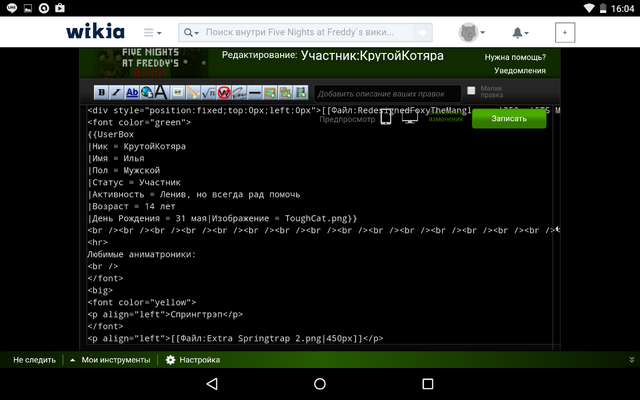Screen dimensions: 640x400
Task: Click the line '|Статус = Участник'
Action: [x=134, y=182]
